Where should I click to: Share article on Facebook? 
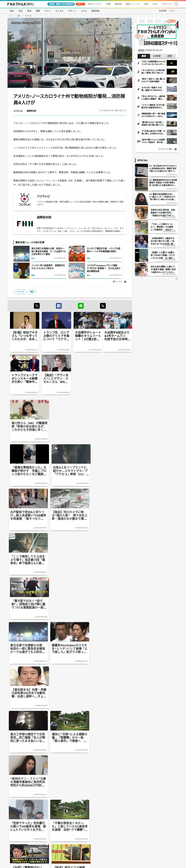click(59, 306)
